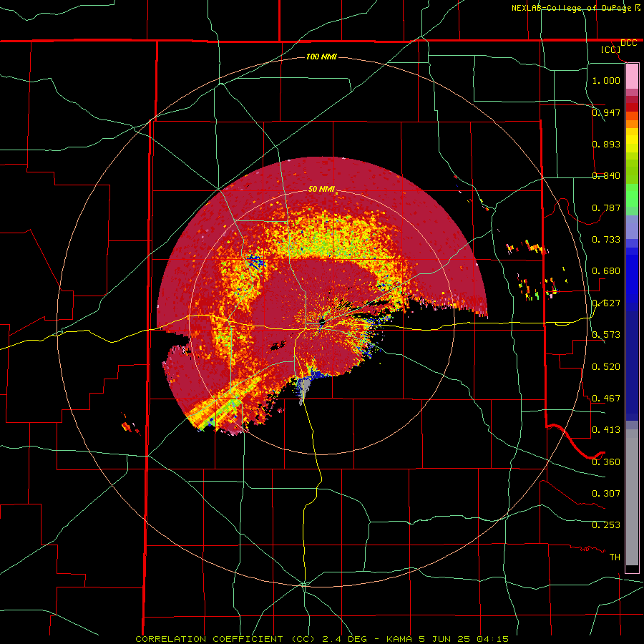Select the 0.467 scale value
The image size is (644, 644).
(x=606, y=398)
